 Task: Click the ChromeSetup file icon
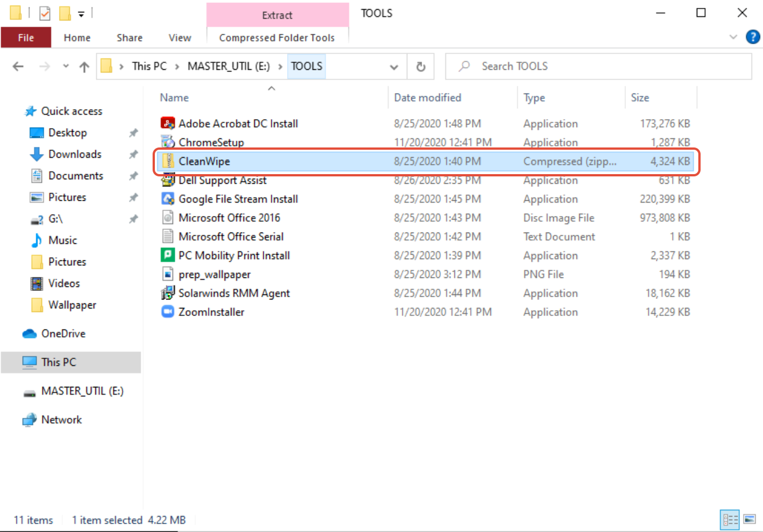point(167,142)
